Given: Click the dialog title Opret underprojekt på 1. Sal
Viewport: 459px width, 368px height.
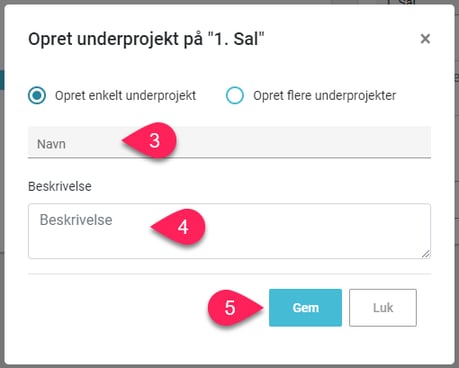Looking at the screenshot, I should click(146, 39).
